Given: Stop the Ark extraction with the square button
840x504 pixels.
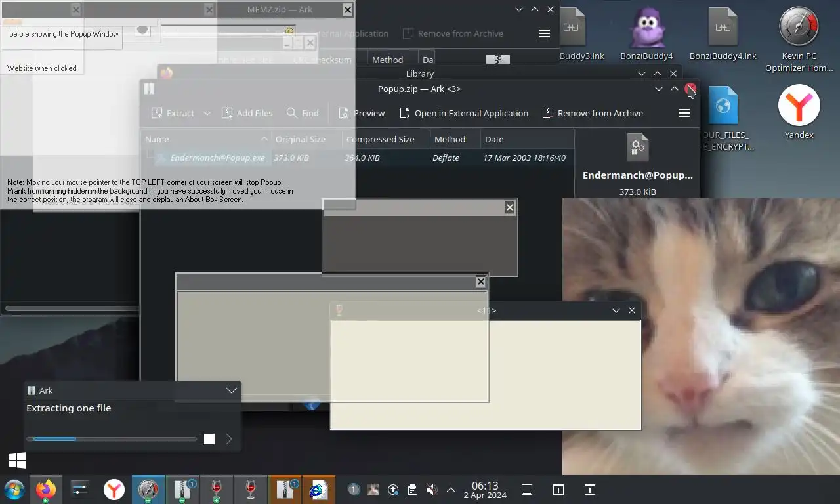Looking at the screenshot, I should (x=209, y=439).
